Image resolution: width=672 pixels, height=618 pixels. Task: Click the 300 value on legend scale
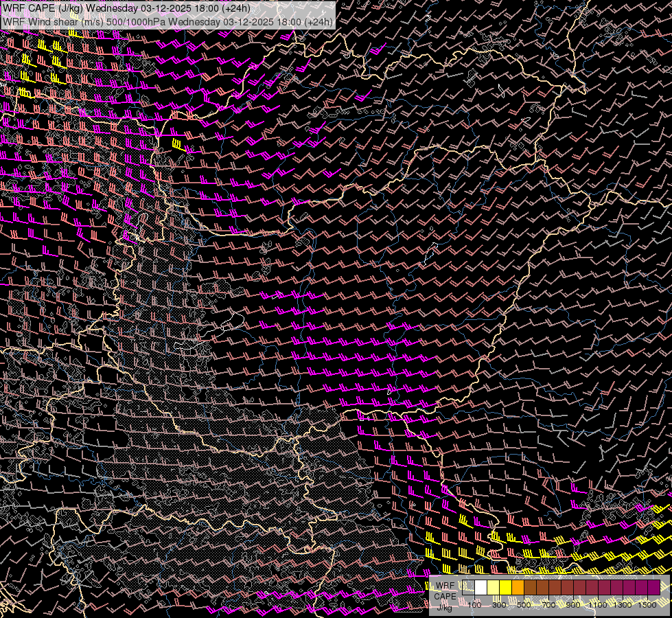[x=499, y=604]
